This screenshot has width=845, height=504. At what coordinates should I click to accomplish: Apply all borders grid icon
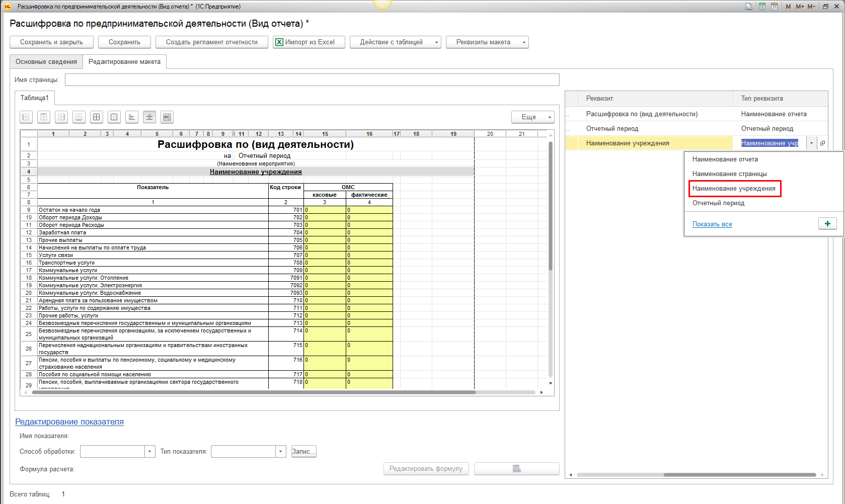tap(97, 117)
